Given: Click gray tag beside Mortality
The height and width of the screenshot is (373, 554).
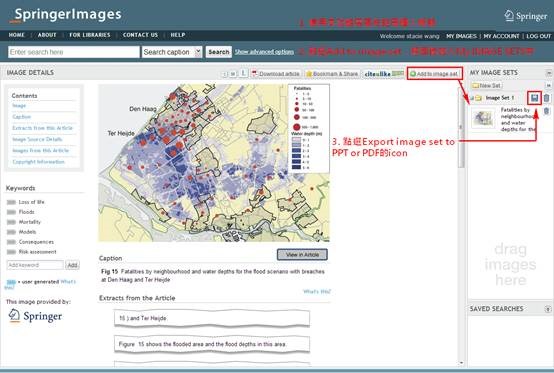Looking at the screenshot, I should point(11,222).
